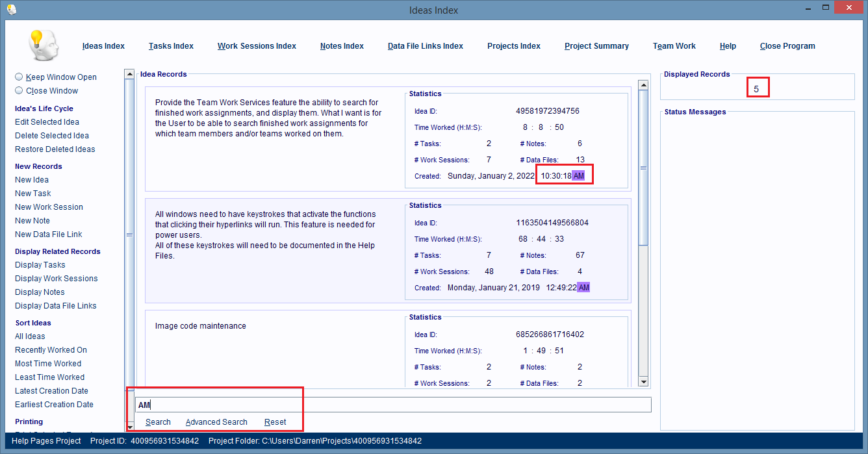This screenshot has width=868, height=454.
Task: Open the Help menu
Action: coord(728,46)
